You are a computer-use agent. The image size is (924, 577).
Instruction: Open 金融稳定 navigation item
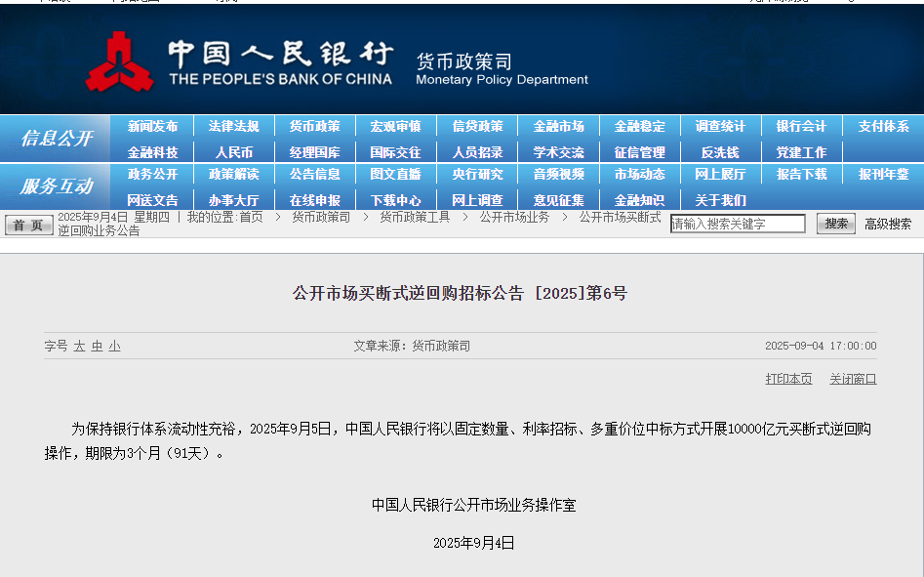point(639,126)
